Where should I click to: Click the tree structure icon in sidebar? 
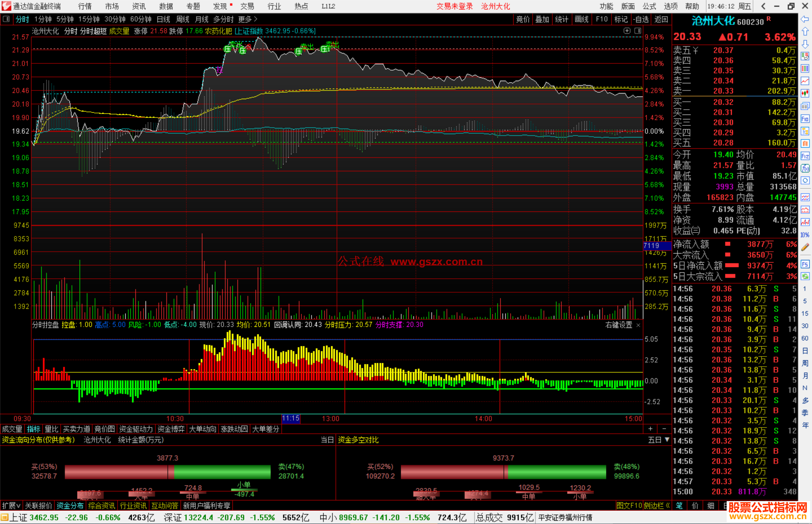[x=805, y=131]
